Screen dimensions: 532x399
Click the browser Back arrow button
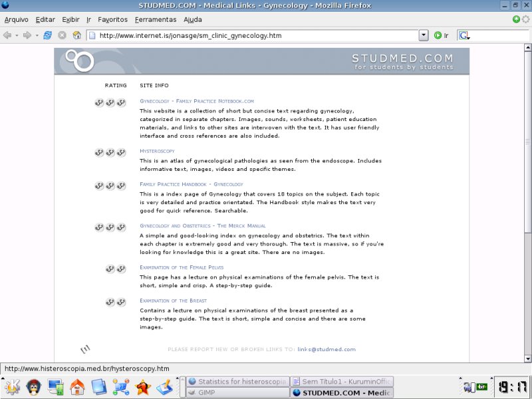7,35
